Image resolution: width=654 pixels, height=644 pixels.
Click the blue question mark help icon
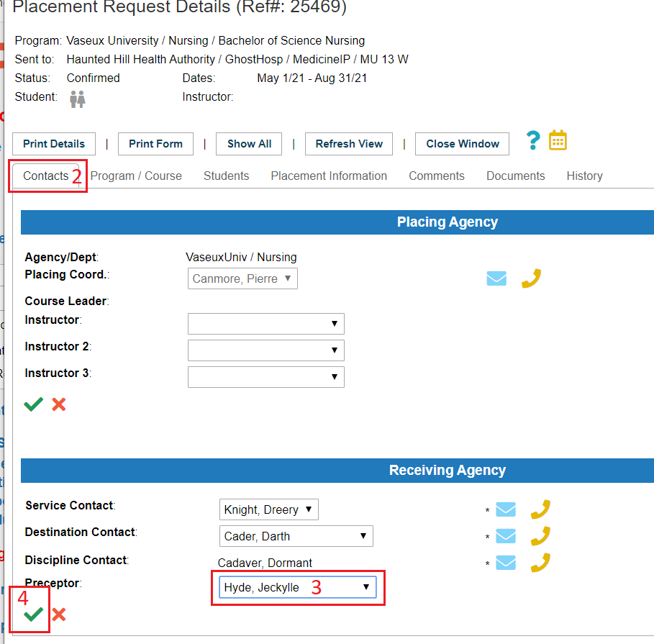[532, 140]
